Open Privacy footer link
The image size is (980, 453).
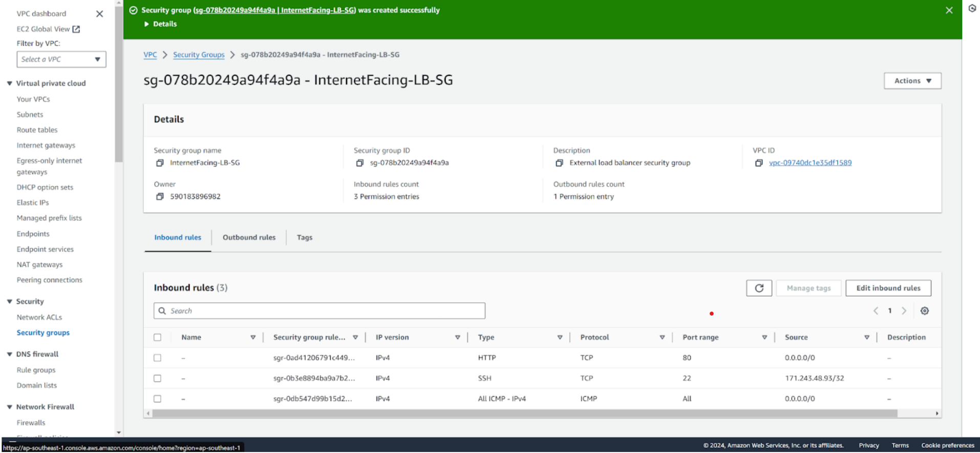pos(869,445)
